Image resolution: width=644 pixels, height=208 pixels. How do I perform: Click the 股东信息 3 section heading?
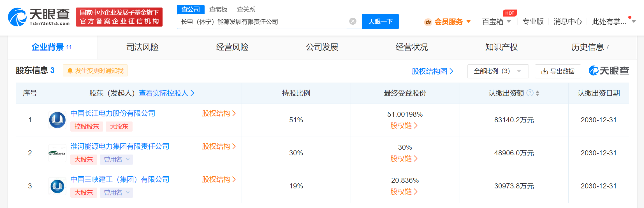35,70
